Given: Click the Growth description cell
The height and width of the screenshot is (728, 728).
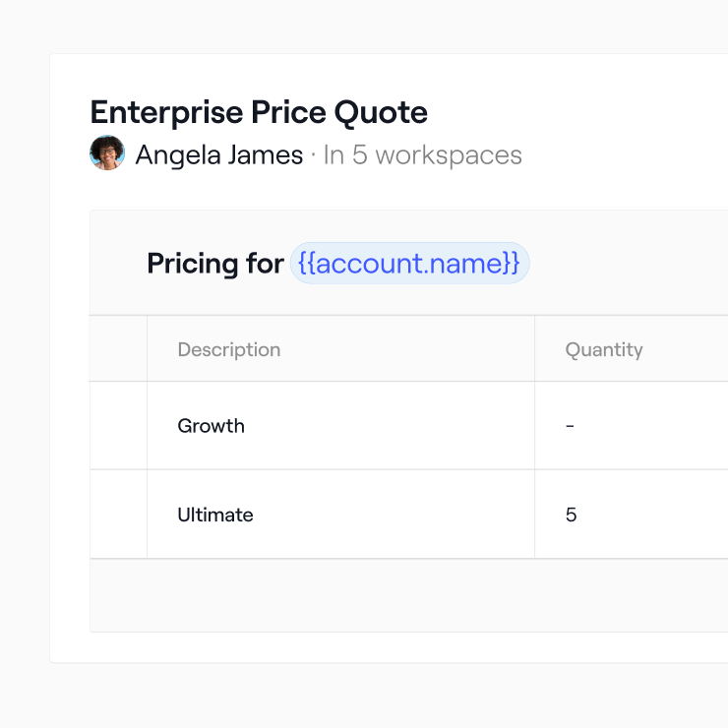Looking at the screenshot, I should click(x=211, y=426).
